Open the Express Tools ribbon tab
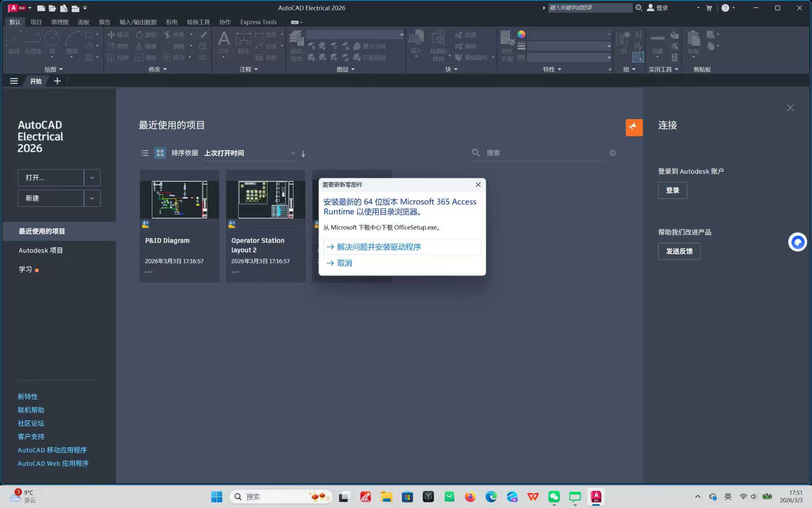 pos(258,22)
